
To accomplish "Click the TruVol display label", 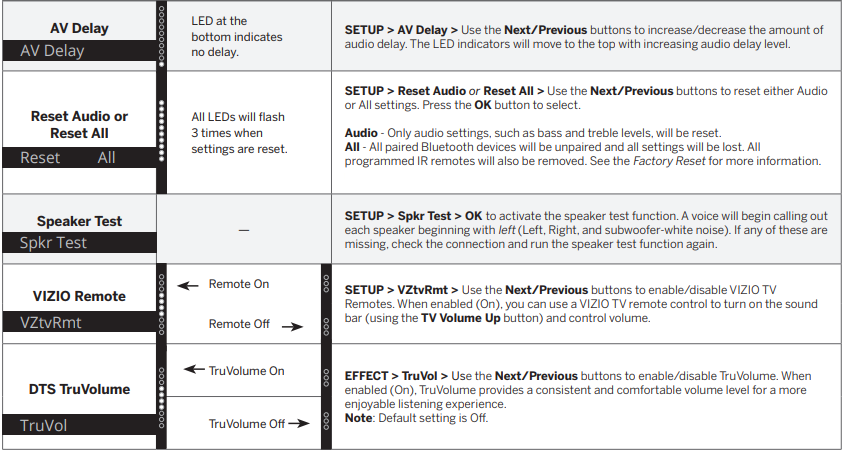I will pyautogui.click(x=44, y=425).
